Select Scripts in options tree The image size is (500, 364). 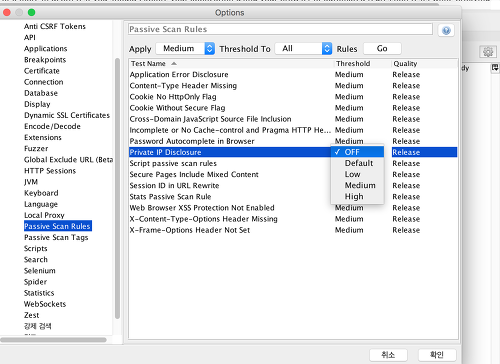36,249
